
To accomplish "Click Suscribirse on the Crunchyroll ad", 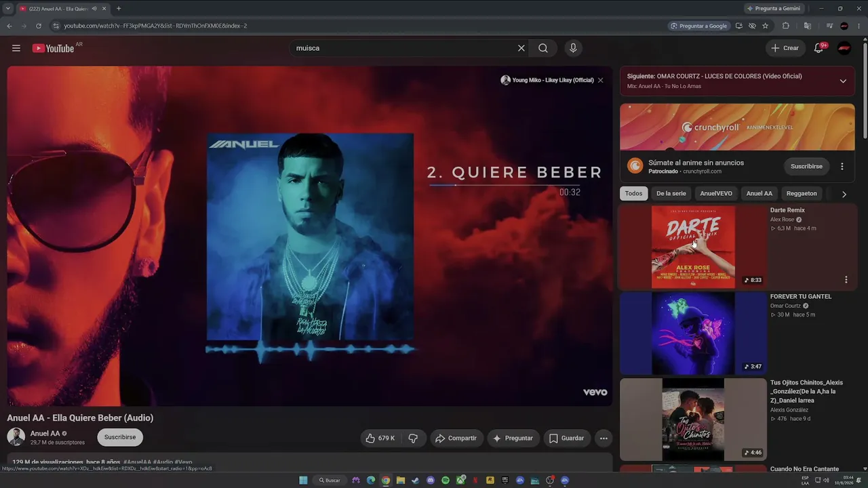I will (x=806, y=166).
